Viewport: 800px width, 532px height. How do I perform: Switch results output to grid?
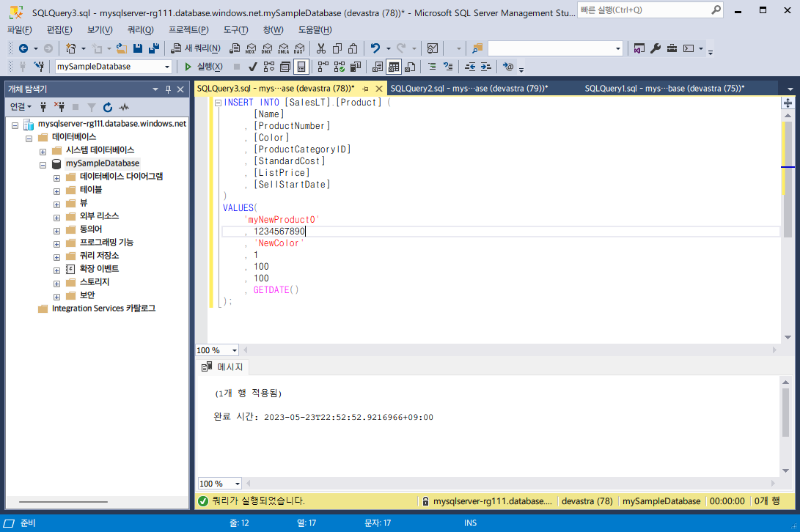coord(393,66)
